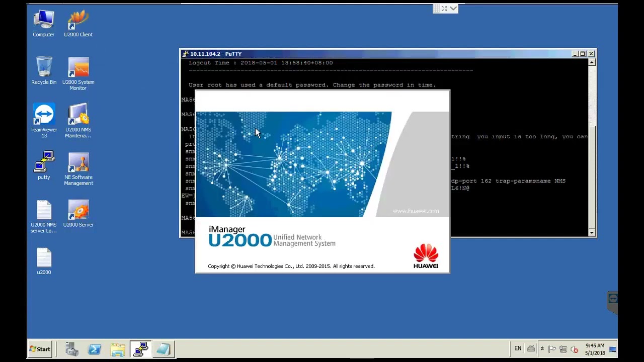
Task: Select the U2000 NMS server Lo... file
Action: (x=44, y=217)
